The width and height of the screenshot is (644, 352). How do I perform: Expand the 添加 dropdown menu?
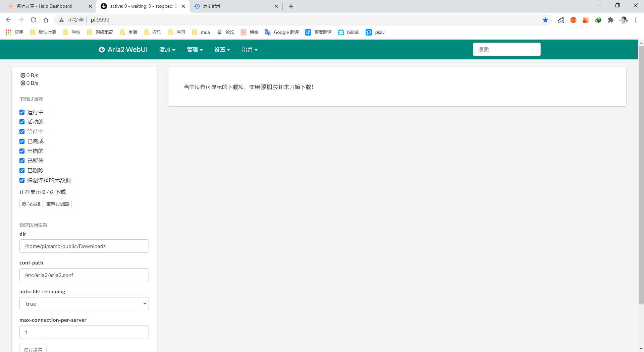(167, 50)
